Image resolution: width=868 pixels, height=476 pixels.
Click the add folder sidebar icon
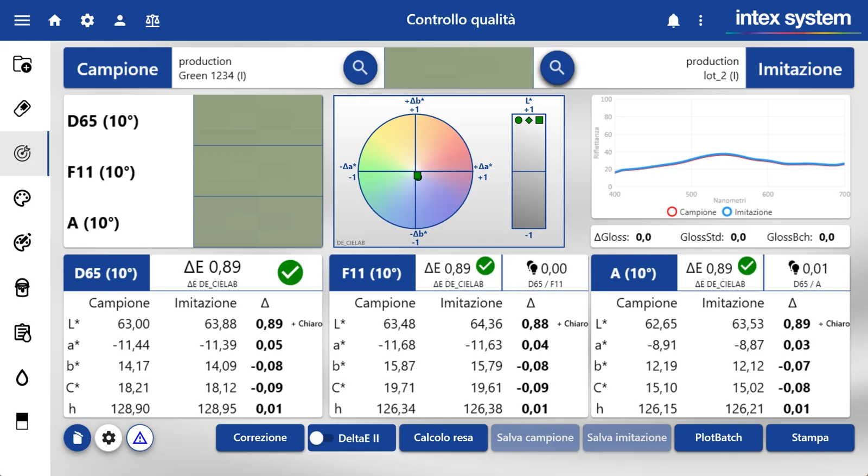[22, 64]
